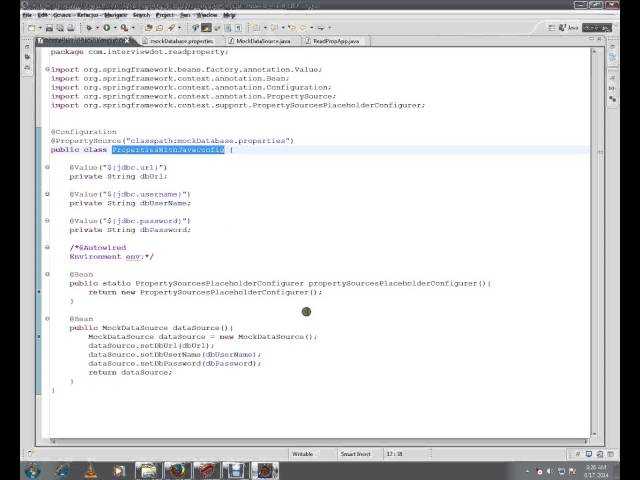Switch to the Java perspective button
640x480 pixels.
(569, 28)
